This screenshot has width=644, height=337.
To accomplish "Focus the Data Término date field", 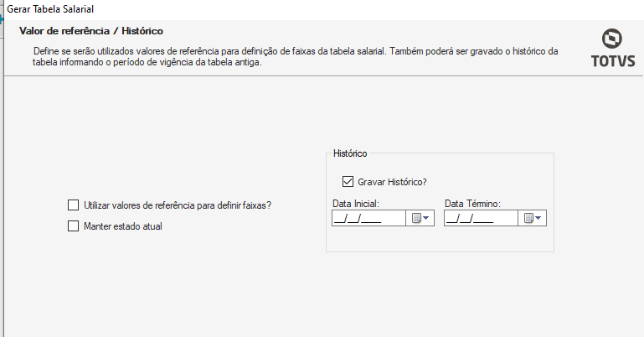I will pyautogui.click(x=480, y=219).
